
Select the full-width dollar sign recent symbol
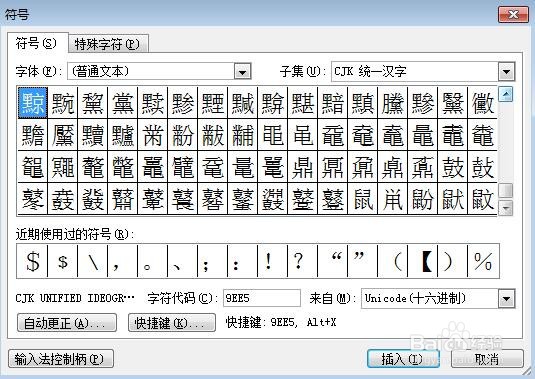click(32, 261)
